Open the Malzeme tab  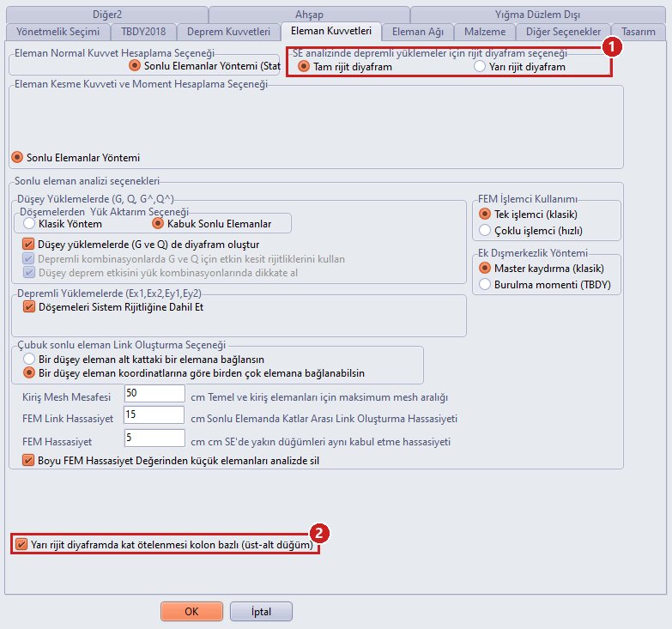click(485, 32)
